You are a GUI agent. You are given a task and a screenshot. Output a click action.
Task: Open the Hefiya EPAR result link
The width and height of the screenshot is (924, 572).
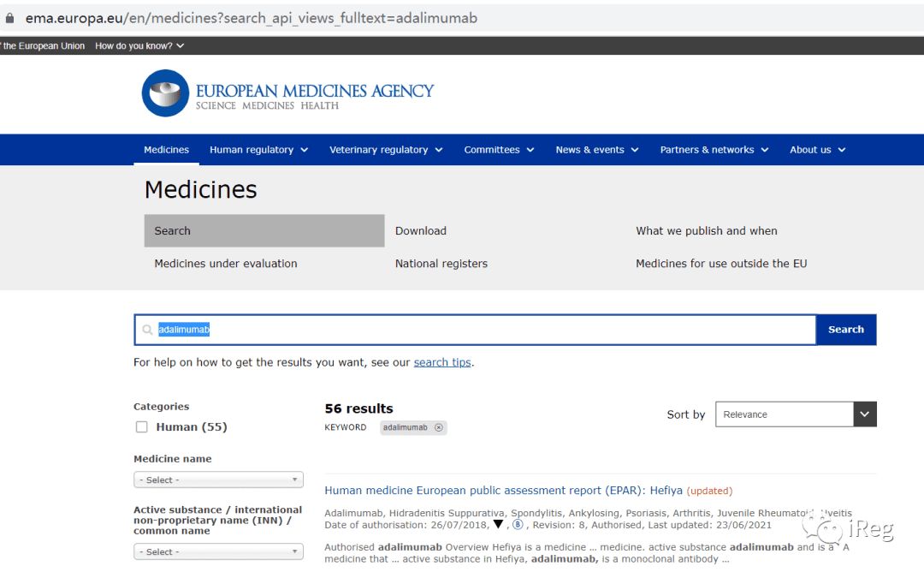pos(503,491)
